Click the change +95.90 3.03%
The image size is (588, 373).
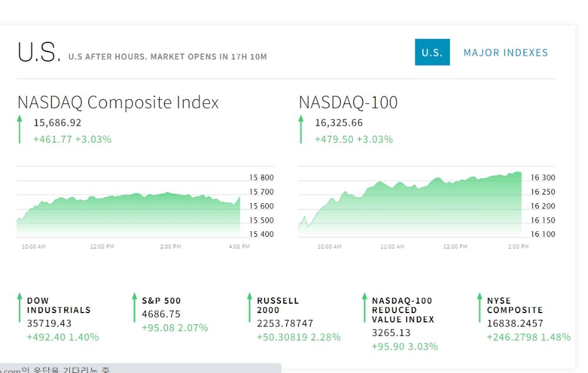tap(405, 347)
